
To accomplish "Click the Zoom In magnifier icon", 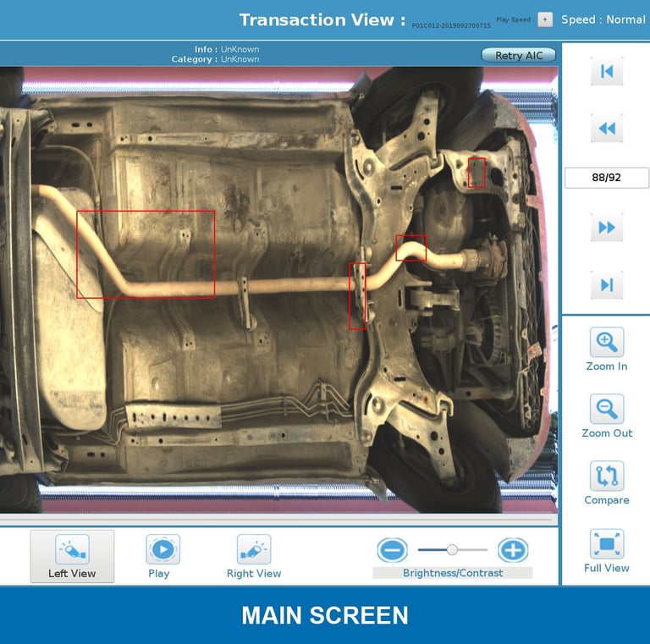I will click(x=607, y=342).
